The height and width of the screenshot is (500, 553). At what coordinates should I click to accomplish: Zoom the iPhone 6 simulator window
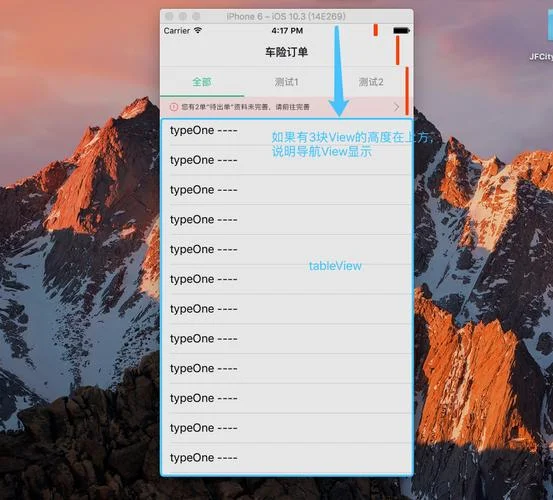196,16
